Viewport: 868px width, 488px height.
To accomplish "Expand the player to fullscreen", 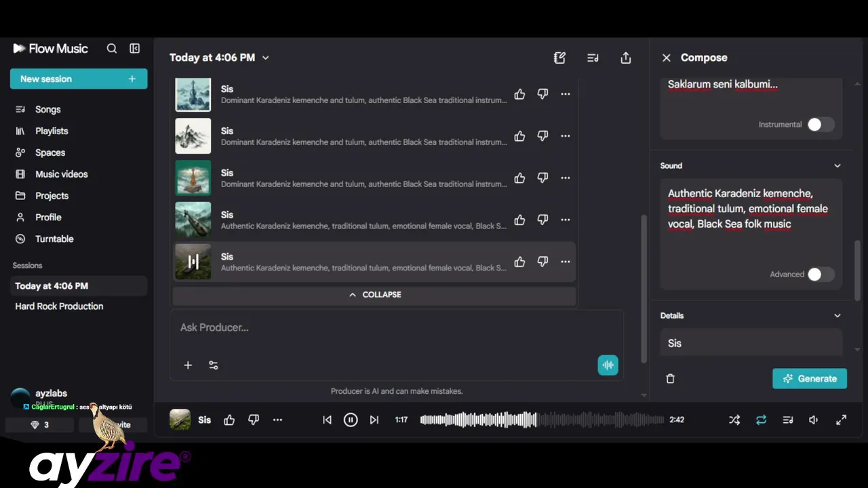I will (x=841, y=420).
